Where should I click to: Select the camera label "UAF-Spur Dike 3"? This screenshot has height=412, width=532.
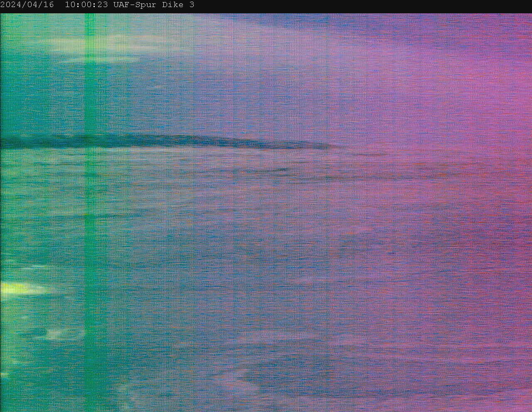(154, 5)
